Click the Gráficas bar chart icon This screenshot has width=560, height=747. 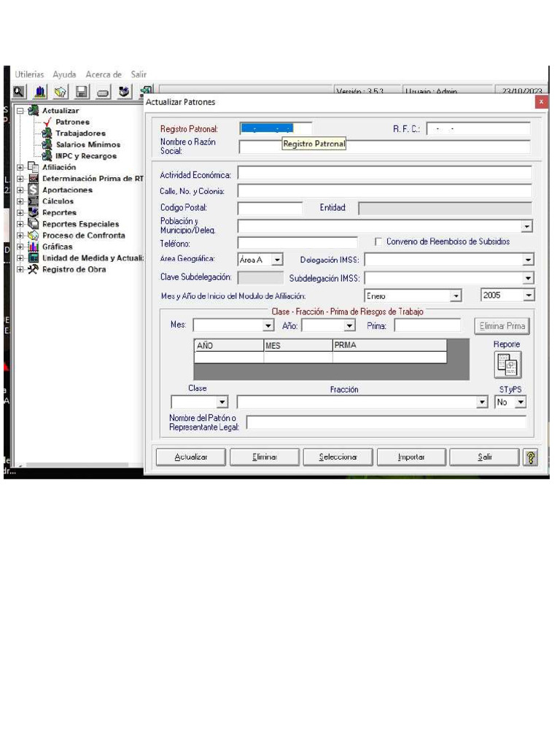pyautogui.click(x=33, y=247)
